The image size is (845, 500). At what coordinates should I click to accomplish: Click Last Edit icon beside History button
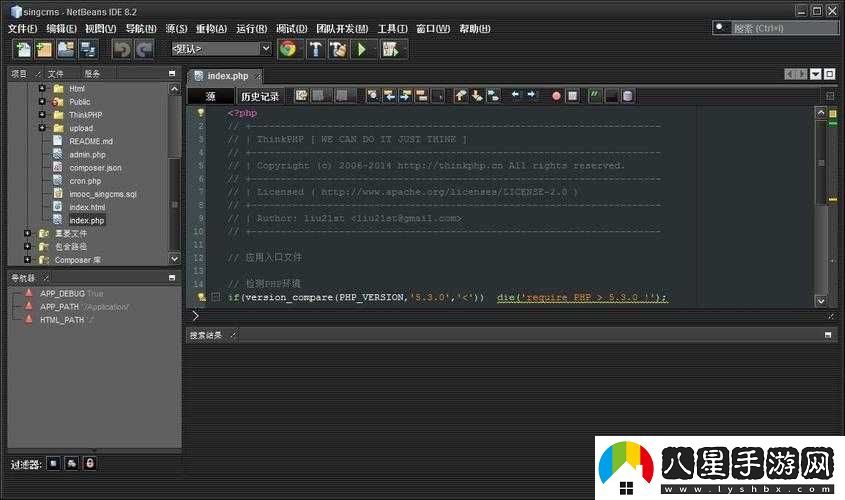301,96
